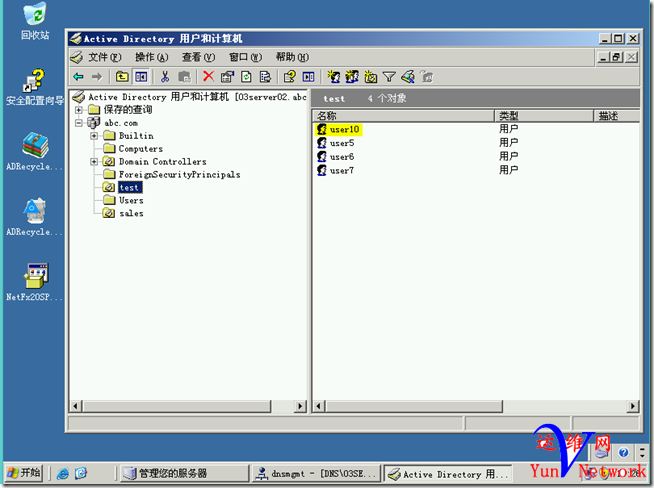The width and height of the screenshot is (654, 488).
Task: Click the filter funnel toolbar icon
Action: pyautogui.click(x=389, y=77)
